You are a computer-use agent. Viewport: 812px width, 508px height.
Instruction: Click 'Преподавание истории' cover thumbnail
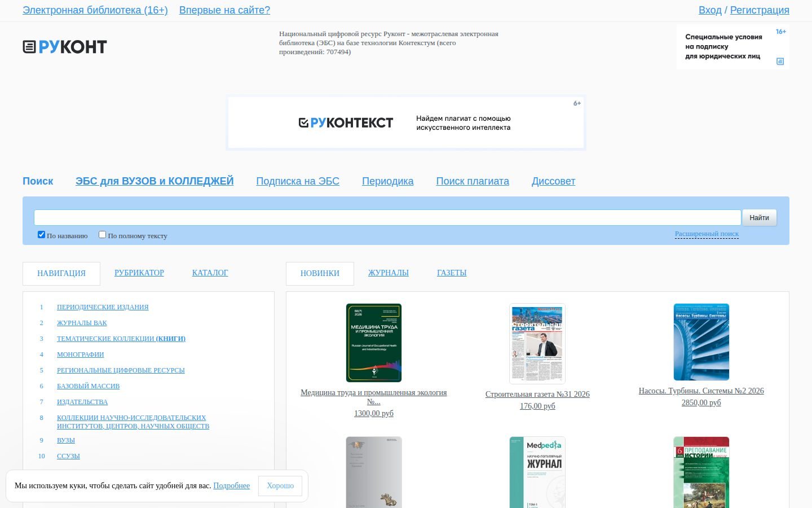701,472
